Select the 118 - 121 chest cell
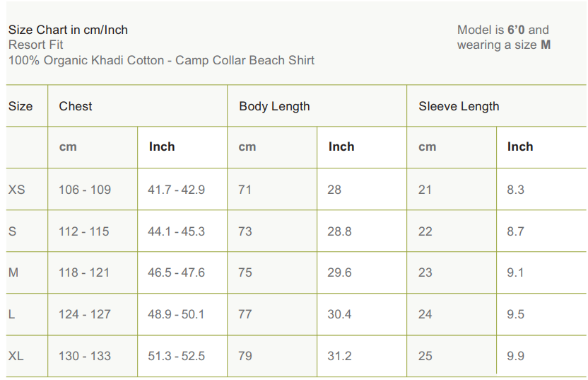 [84, 272]
